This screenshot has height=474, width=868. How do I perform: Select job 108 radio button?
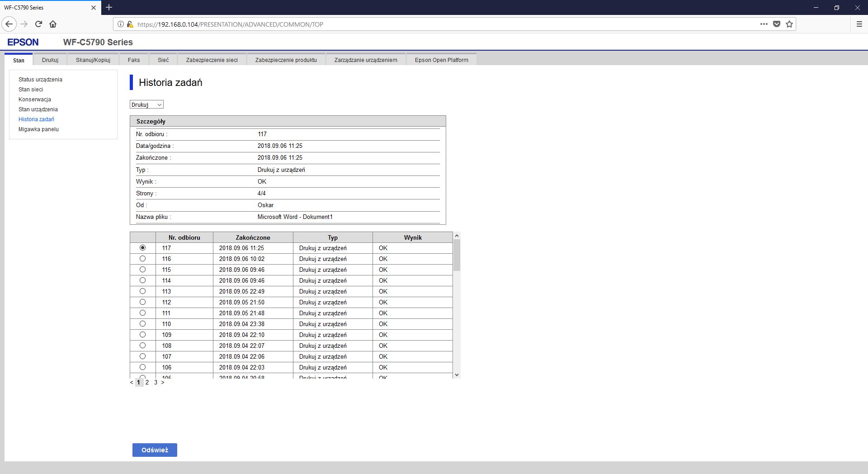143,346
